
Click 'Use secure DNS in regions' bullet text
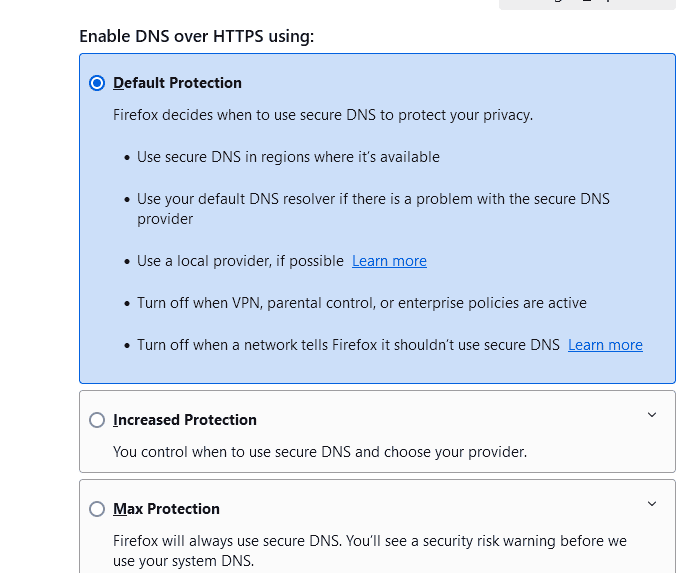click(x=288, y=157)
